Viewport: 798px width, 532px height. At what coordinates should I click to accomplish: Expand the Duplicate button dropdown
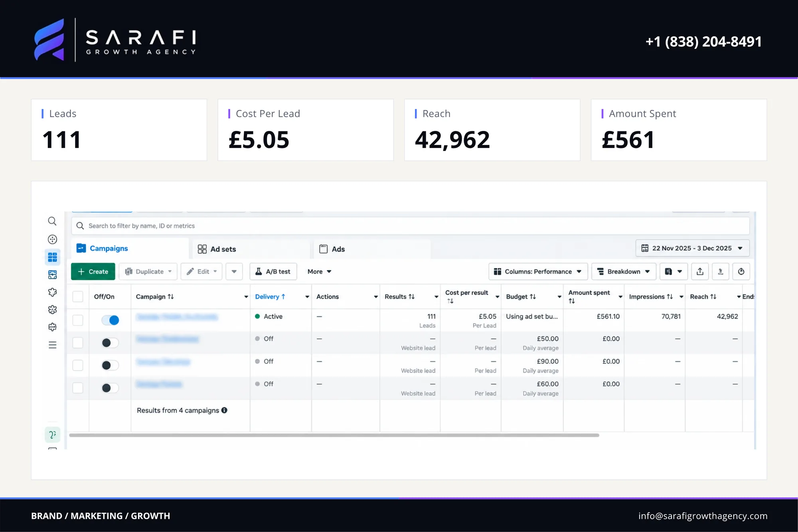point(148,271)
